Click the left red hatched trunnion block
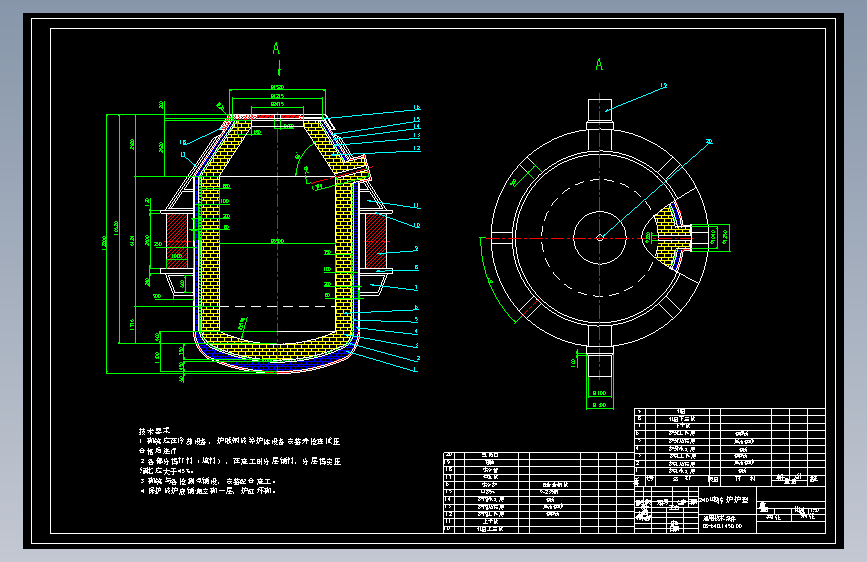This screenshot has height=562, width=867. pos(177,241)
